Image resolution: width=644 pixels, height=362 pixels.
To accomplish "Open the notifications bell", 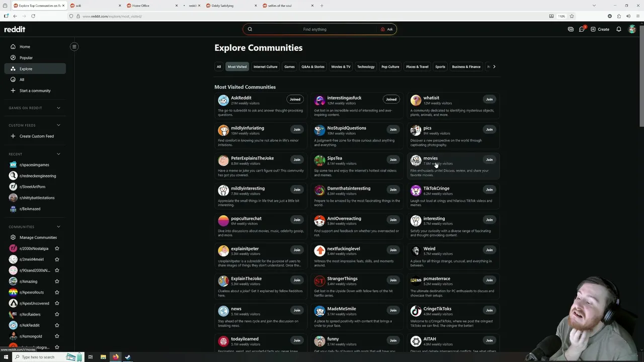I will point(619,29).
